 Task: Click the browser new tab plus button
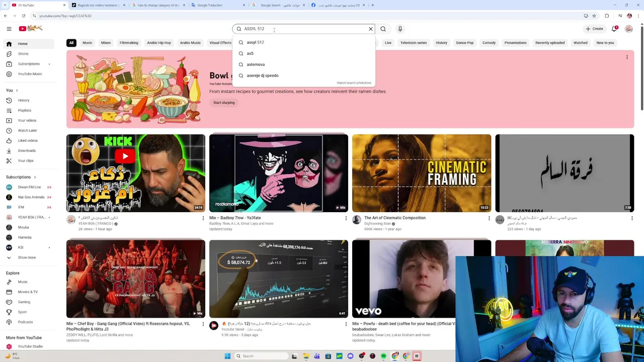click(372, 5)
